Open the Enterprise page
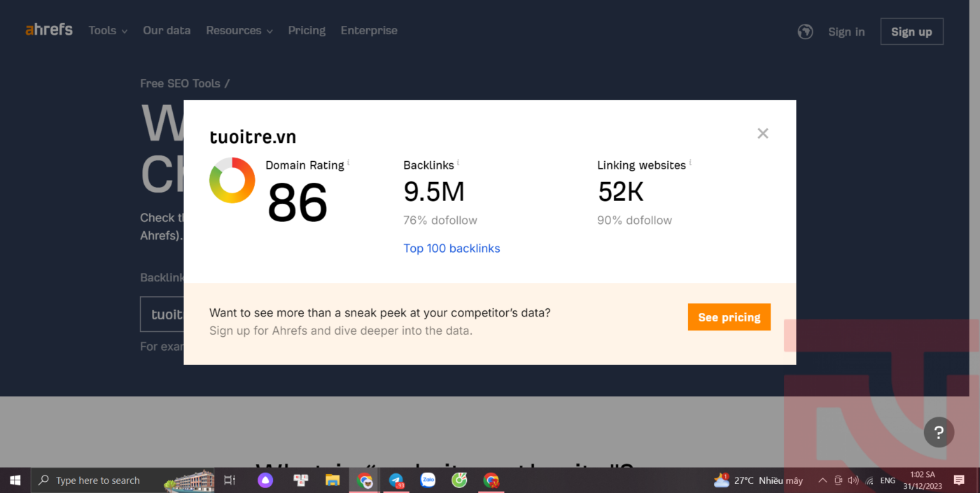This screenshot has height=493, width=980. (369, 30)
